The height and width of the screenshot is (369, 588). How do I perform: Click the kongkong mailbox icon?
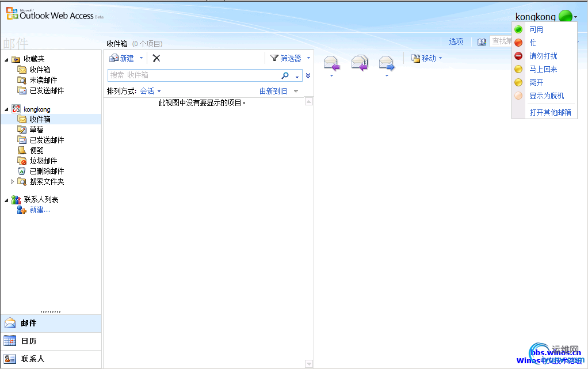click(16, 109)
